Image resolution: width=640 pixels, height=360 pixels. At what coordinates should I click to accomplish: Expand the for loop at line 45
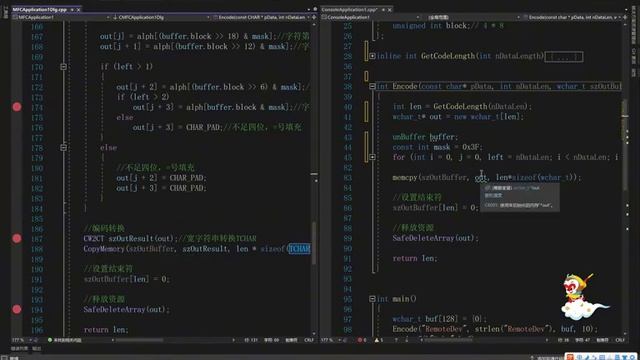pos(372,157)
